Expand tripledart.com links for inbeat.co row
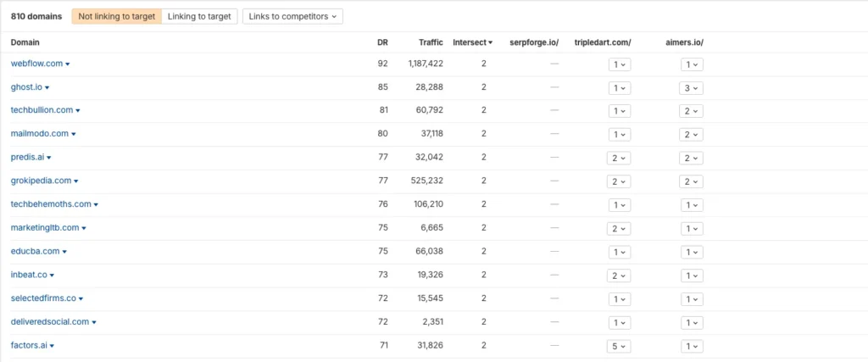 click(x=620, y=276)
